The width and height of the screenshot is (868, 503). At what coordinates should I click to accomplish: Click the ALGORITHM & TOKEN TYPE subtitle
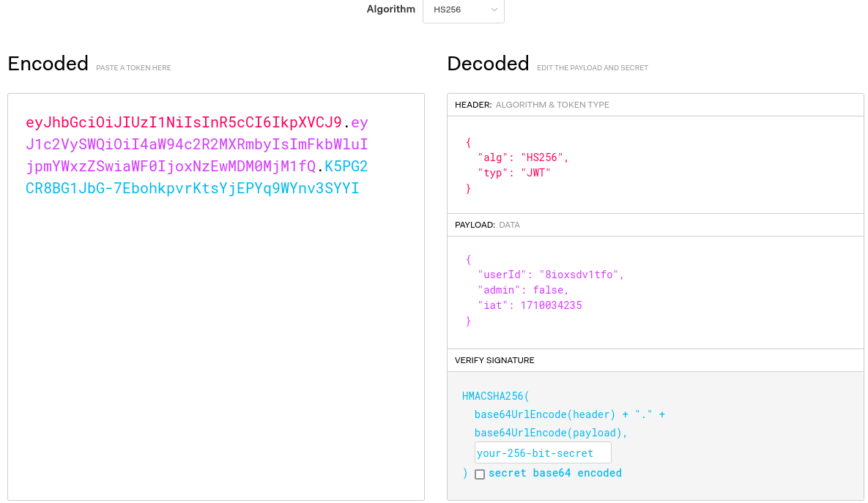point(552,105)
